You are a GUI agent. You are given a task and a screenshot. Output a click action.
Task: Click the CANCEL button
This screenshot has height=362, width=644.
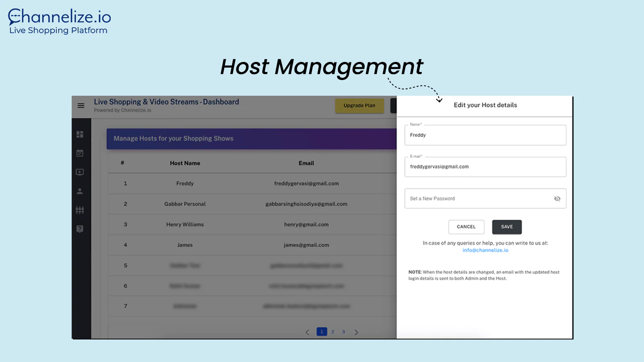point(466,227)
